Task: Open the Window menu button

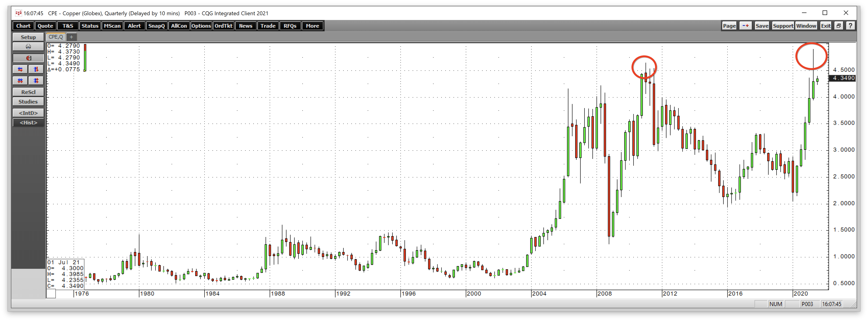Action: tap(806, 26)
